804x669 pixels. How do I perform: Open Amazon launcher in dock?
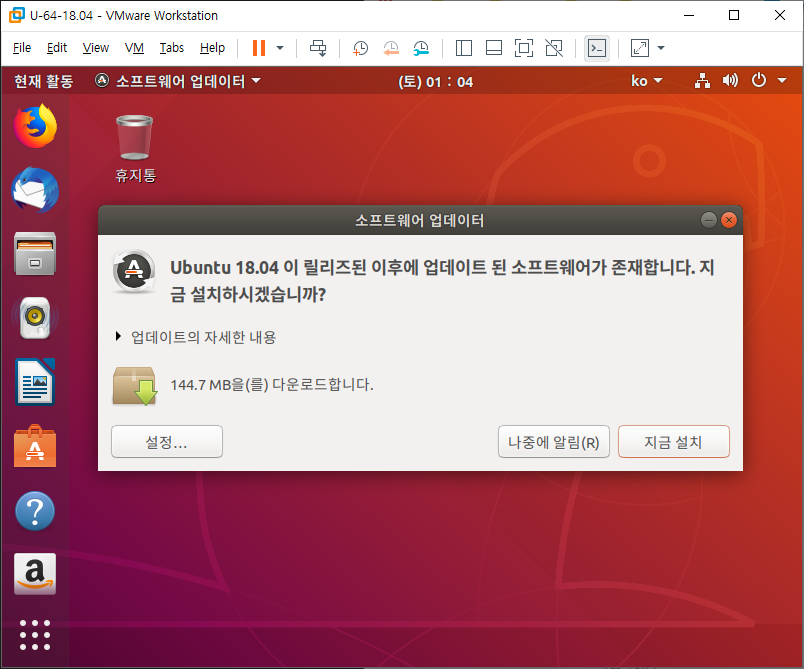[35, 574]
